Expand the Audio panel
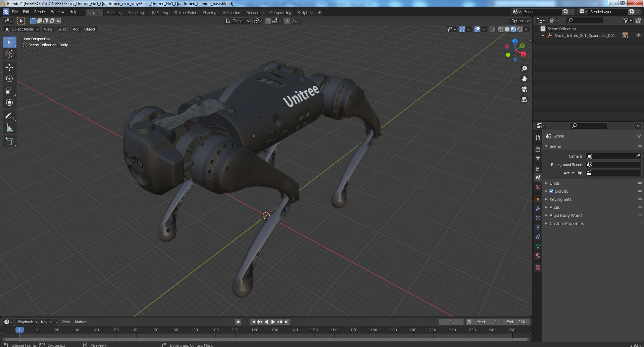 tap(555, 207)
